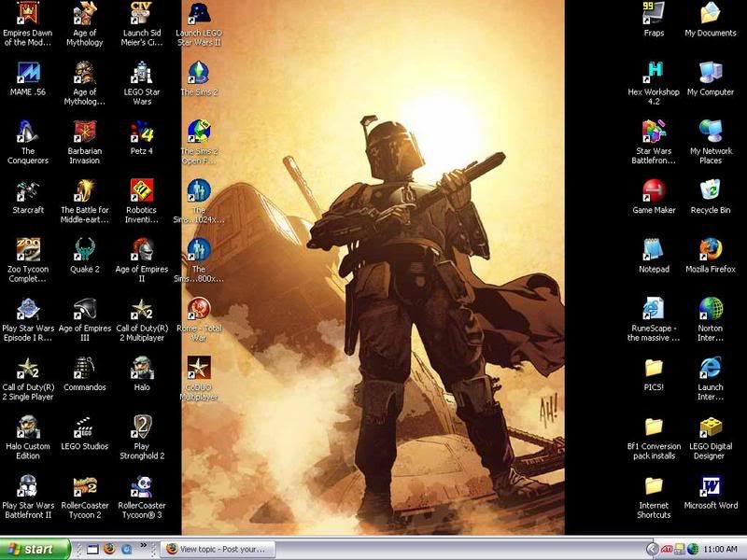The width and height of the screenshot is (747, 560).
Task: Select the Recycle Bin icon
Action: [711, 197]
